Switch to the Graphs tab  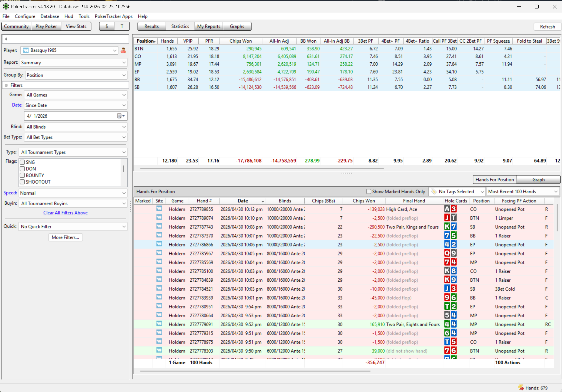[237, 26]
